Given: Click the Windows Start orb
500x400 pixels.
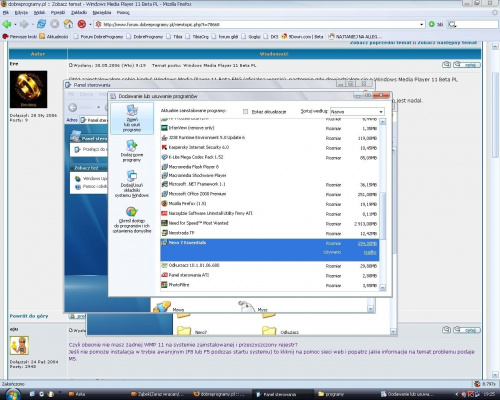Looking at the screenshot, I should point(12,395).
